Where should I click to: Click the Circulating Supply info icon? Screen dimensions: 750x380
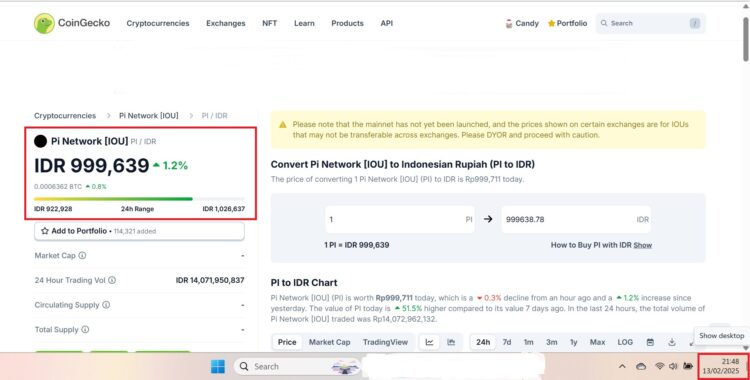tap(106, 305)
